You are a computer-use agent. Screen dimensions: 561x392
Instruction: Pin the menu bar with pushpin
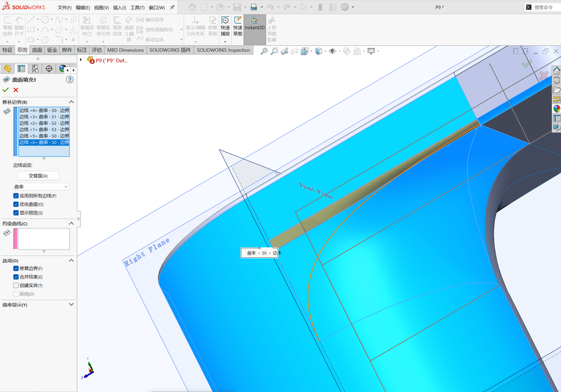(172, 7)
